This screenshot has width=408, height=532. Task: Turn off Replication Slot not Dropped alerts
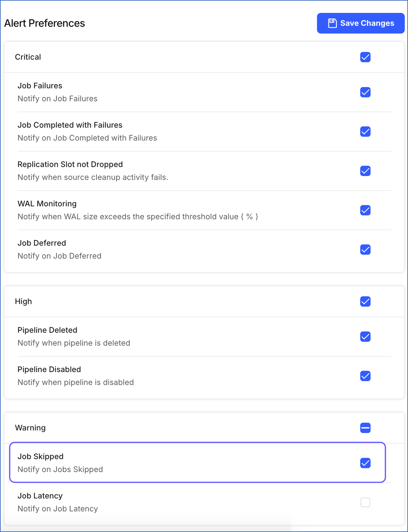point(365,171)
